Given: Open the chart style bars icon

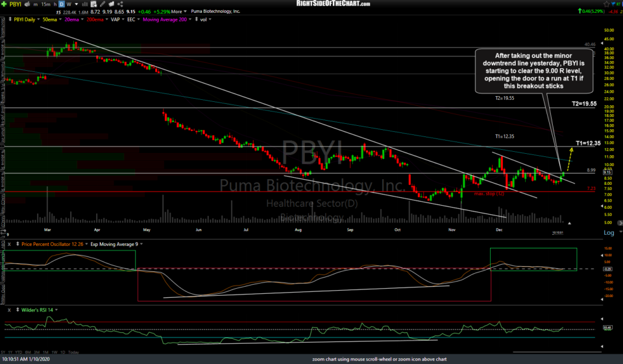Looking at the screenshot, I should tap(84, 5).
